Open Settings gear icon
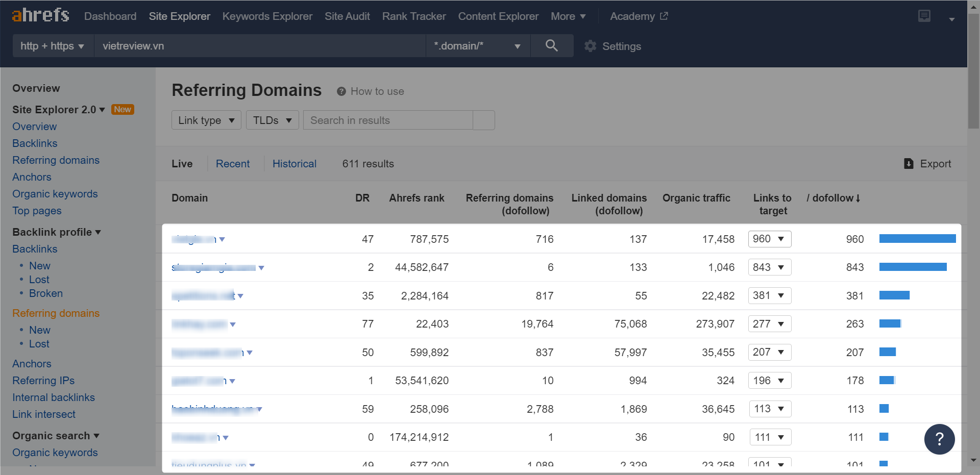 [590, 46]
